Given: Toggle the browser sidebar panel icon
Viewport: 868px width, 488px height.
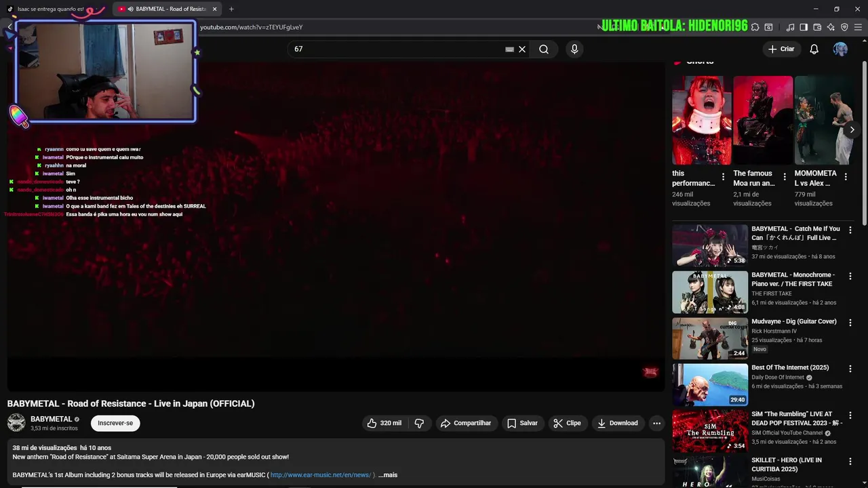Looking at the screenshot, I should click(804, 27).
